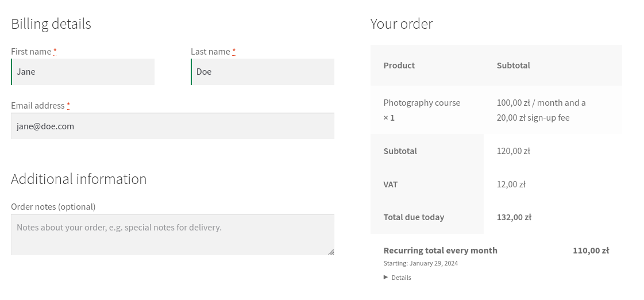
Task: Click inside the Order notes textarea
Action: [172, 234]
